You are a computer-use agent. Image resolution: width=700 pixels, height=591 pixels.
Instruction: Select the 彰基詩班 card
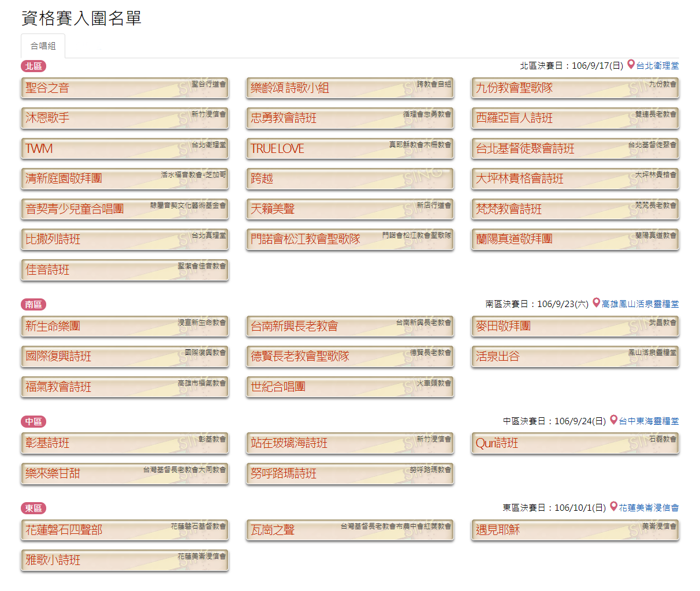pos(125,443)
